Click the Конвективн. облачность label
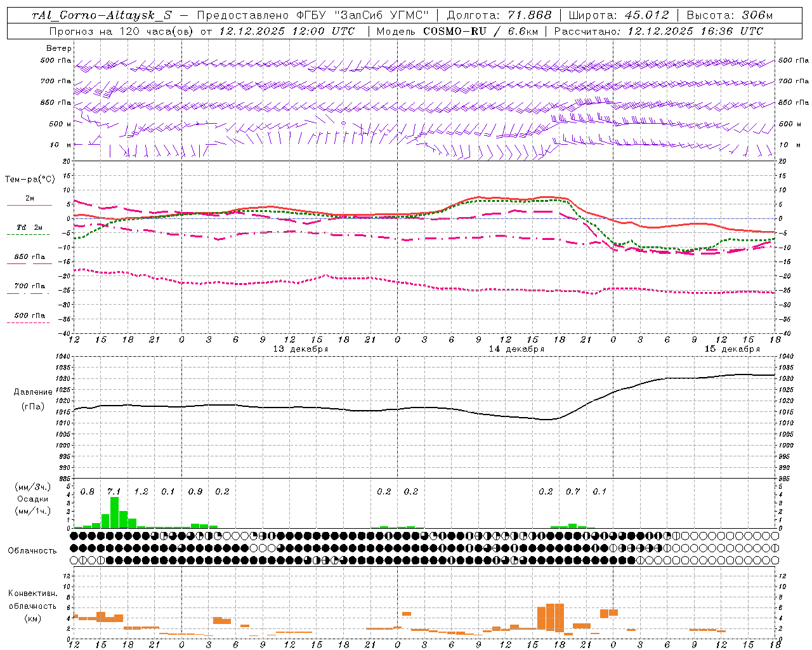Screen dimensions: 812x650 click(32, 600)
